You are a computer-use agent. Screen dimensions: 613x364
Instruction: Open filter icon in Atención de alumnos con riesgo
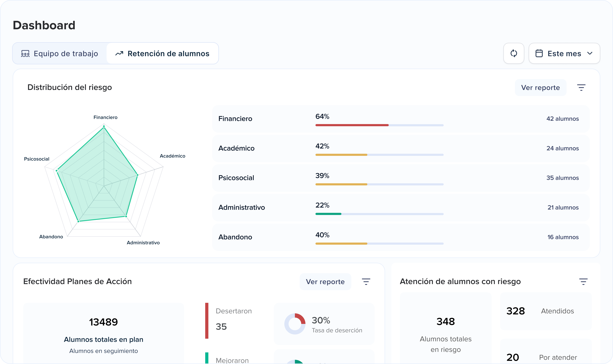[x=583, y=282]
